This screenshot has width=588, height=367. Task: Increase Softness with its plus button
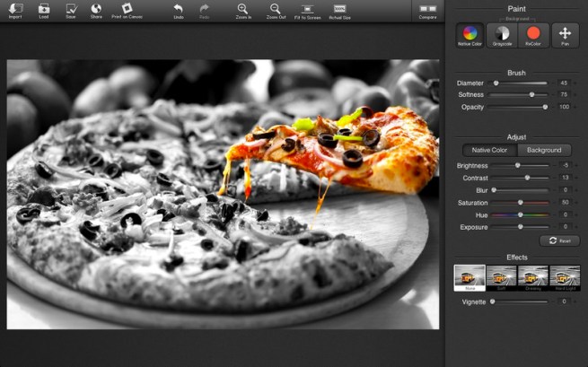tap(575, 95)
